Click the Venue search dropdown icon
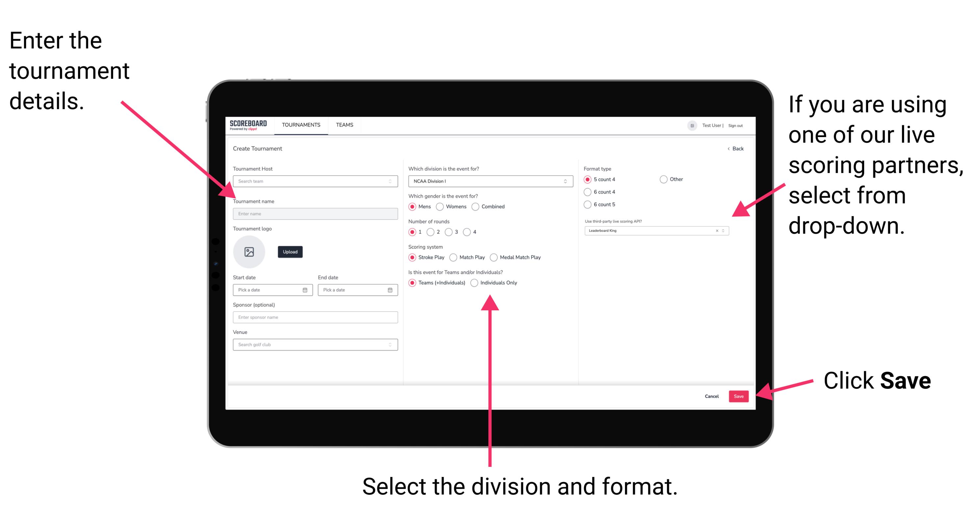This screenshot has width=980, height=527. point(389,345)
